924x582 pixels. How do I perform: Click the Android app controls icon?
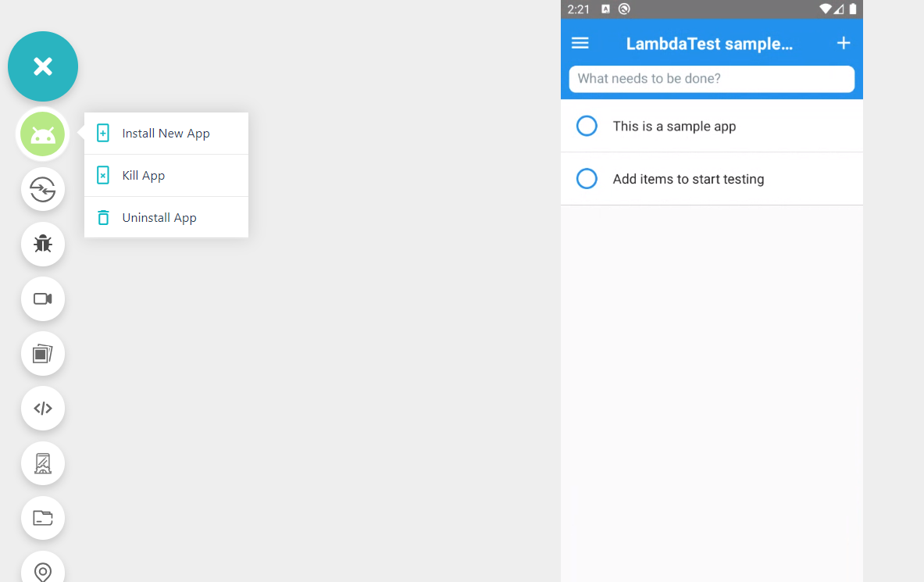point(43,134)
